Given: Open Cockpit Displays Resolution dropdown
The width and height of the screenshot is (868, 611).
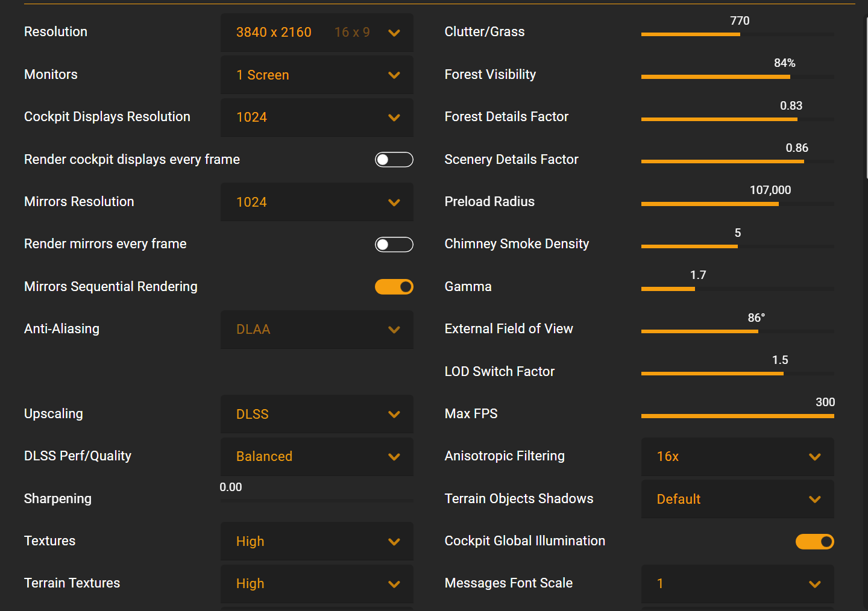Looking at the screenshot, I should point(316,117).
